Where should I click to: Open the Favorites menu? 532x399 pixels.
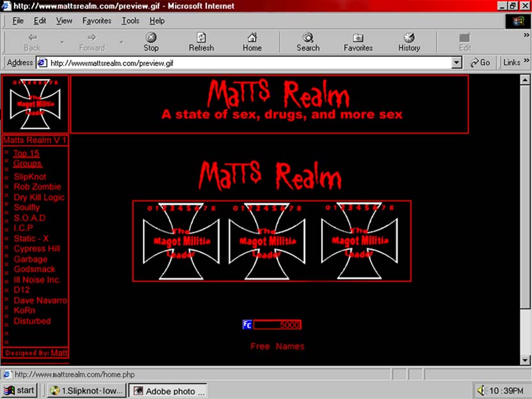[96, 21]
